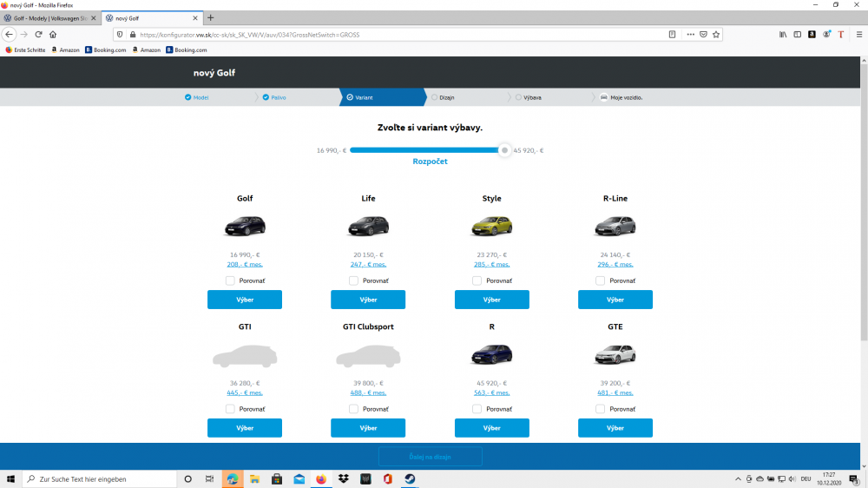Open new tab with plus icon
868x488 pixels.
[210, 17]
